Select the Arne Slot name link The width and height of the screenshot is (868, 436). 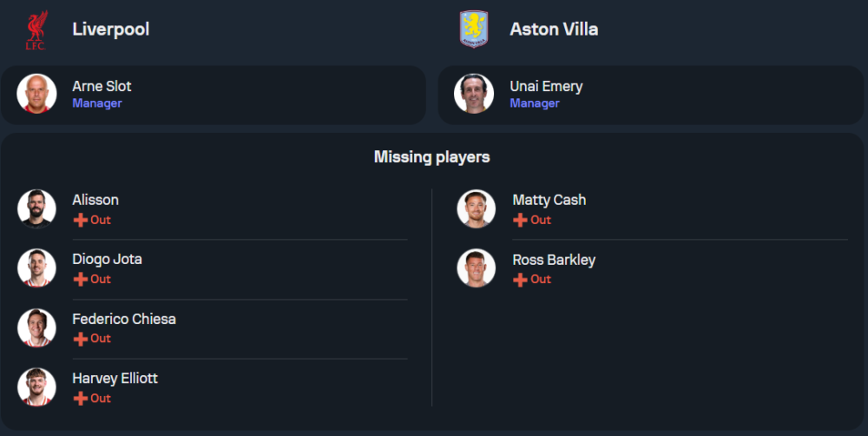click(102, 86)
